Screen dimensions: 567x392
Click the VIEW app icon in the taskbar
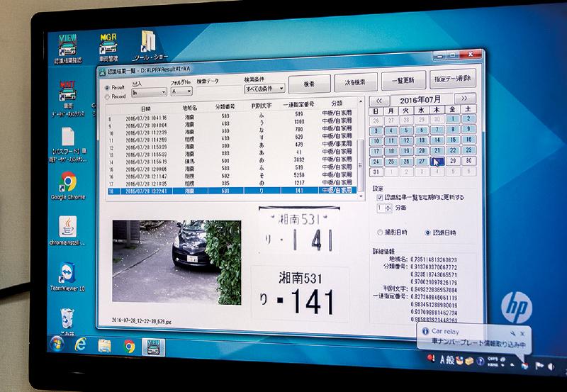click(x=154, y=347)
